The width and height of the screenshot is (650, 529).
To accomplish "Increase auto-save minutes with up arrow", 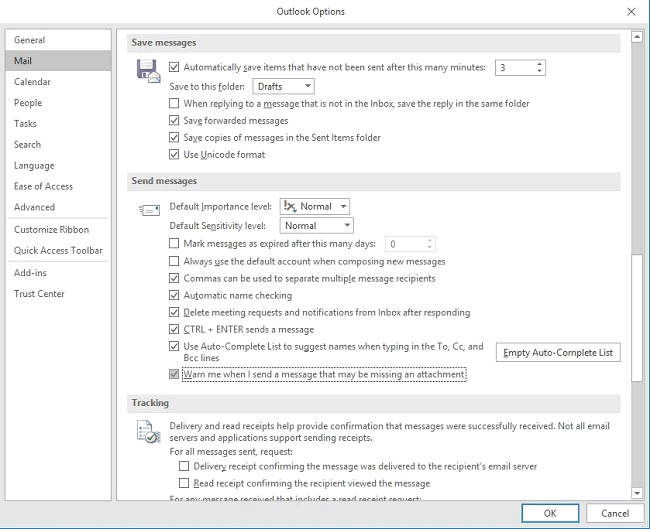I will (539, 64).
